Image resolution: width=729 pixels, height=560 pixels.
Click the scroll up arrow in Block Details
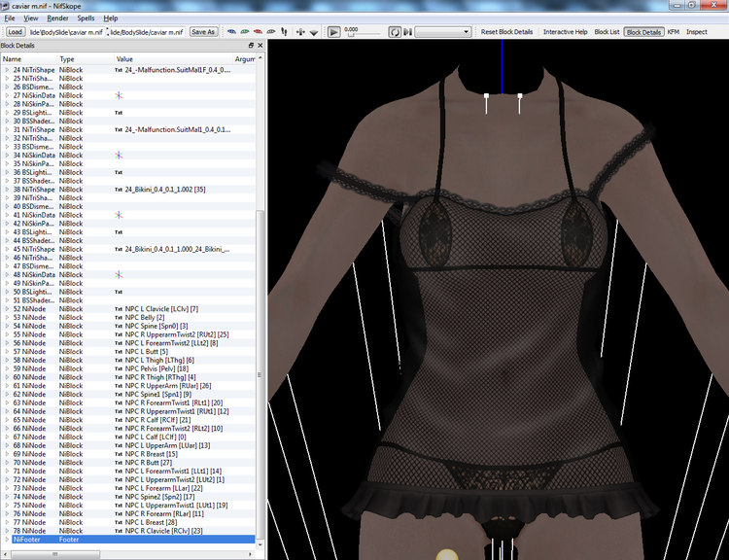[x=260, y=58]
